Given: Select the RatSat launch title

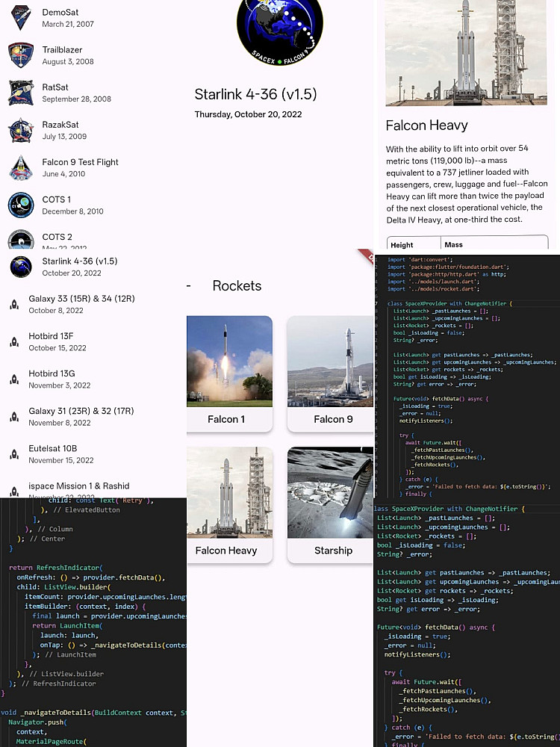Looking at the screenshot, I should coord(55,87).
